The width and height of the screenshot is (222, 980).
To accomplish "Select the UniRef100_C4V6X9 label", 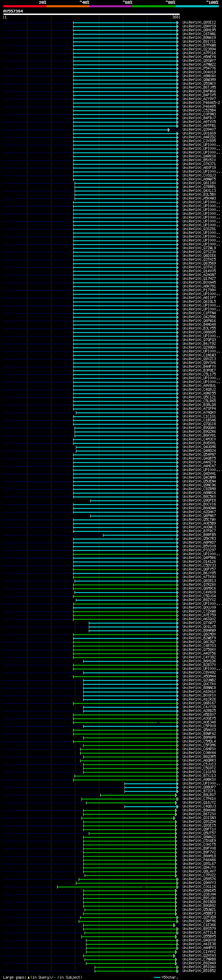I will (x=199, y=592).
